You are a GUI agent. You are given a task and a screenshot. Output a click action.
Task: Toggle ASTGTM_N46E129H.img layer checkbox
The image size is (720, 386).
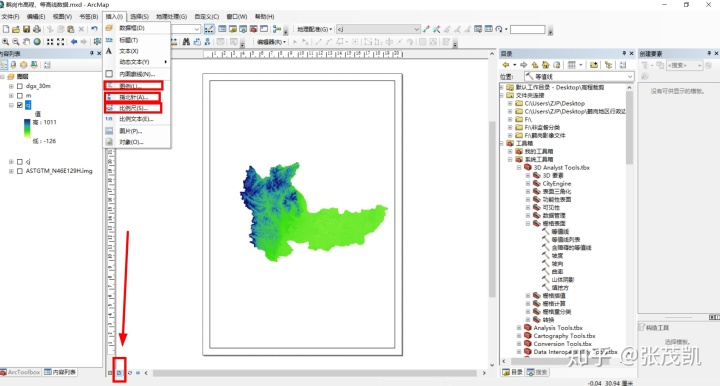(x=20, y=171)
